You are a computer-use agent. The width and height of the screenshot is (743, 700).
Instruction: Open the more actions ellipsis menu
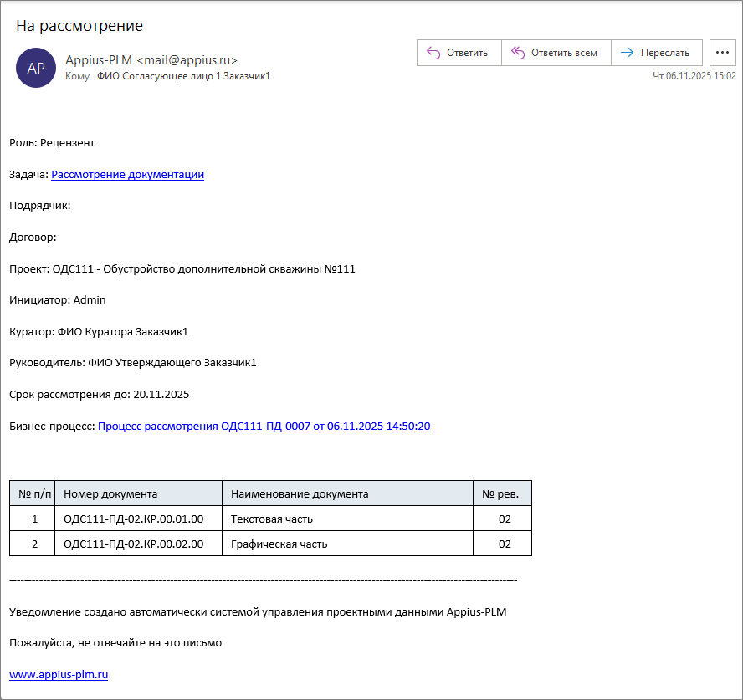722,53
